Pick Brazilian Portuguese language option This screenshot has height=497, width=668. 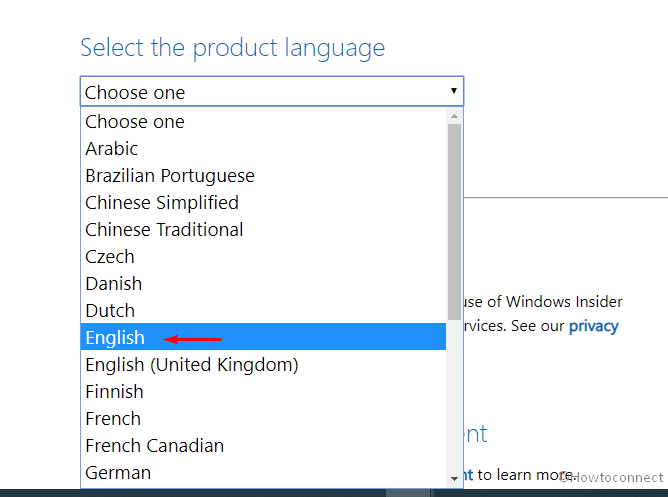coord(263,175)
